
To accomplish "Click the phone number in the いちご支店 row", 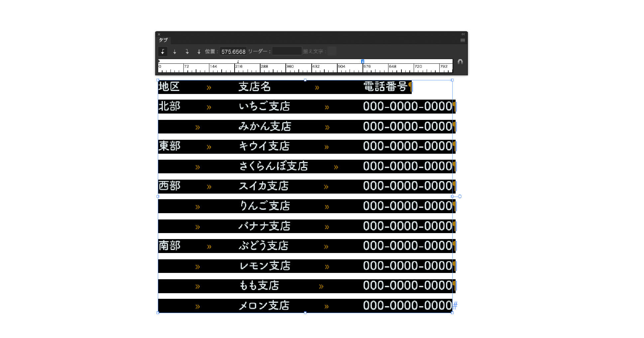I will pos(407,106).
